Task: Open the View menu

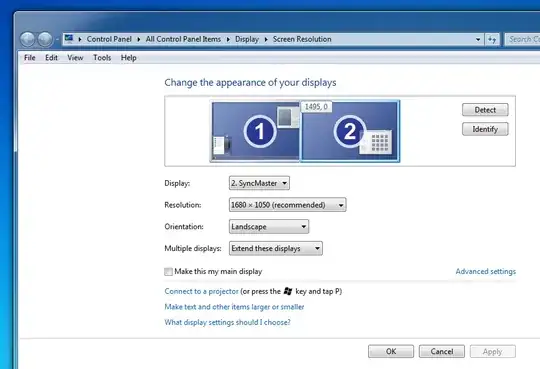Action: 75,58
